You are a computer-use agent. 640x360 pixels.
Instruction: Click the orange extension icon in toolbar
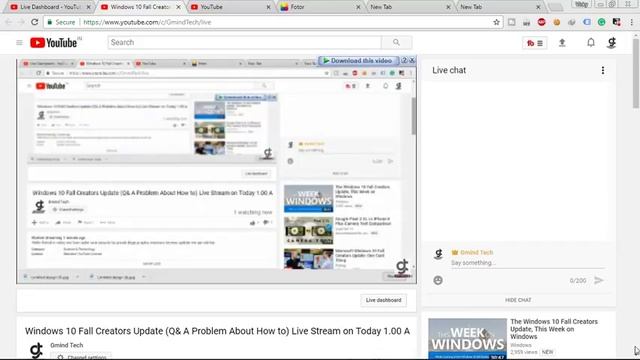557,22
